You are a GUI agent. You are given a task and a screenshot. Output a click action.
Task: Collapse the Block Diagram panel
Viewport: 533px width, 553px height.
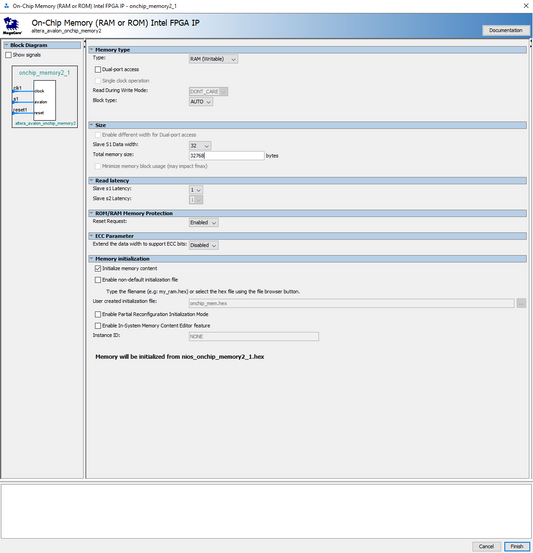coord(6,45)
